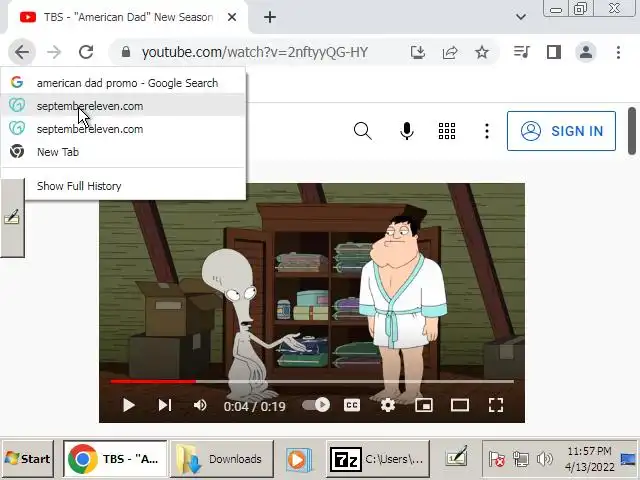This screenshot has width=640, height=480.
Task: Toggle theater mode
Action: [460, 405]
